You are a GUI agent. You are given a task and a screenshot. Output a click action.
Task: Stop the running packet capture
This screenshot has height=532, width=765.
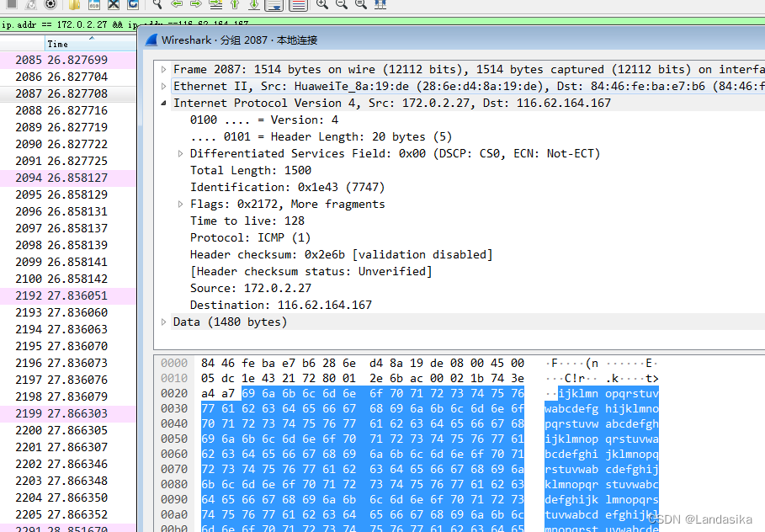(12, 4)
